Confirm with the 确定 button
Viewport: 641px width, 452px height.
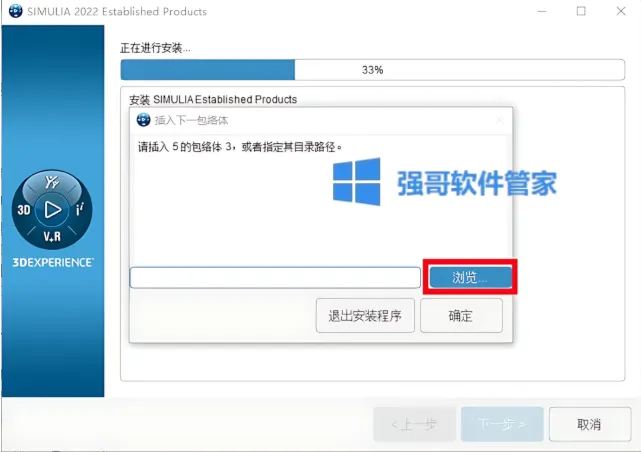[461, 316]
